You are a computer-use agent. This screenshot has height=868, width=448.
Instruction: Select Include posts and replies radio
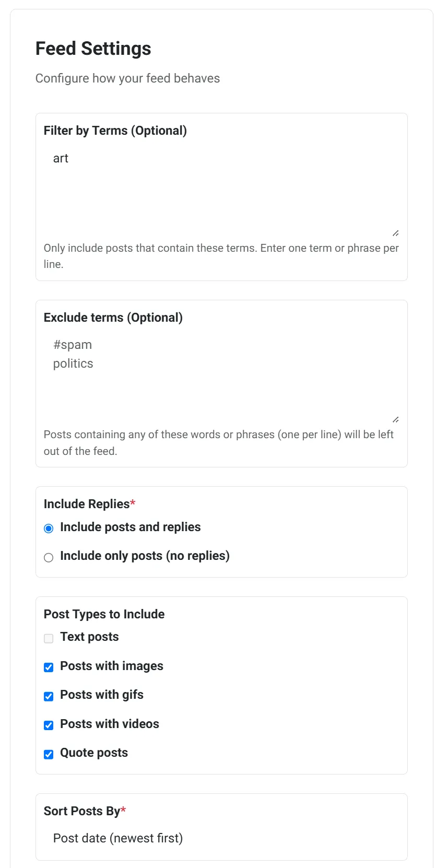[x=49, y=529]
